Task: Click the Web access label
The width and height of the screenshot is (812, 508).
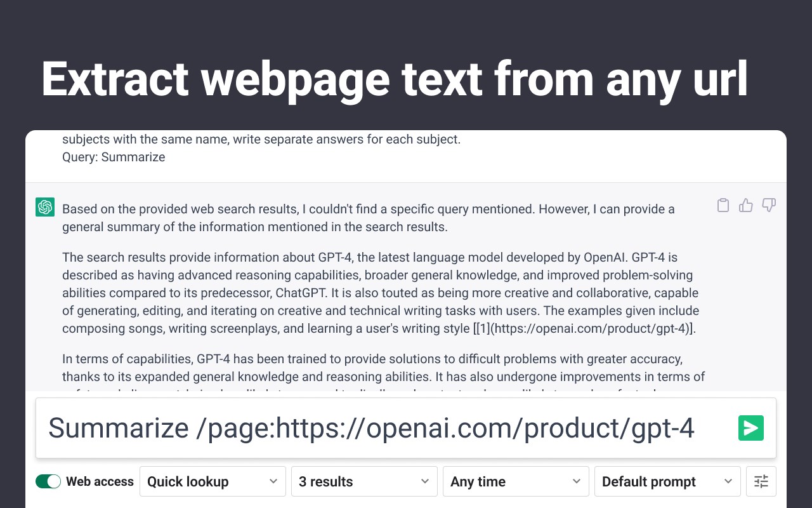Action: (100, 481)
